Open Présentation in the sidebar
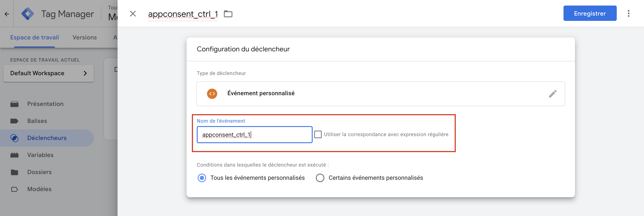Screen dimensions: 644x216 click(45, 104)
